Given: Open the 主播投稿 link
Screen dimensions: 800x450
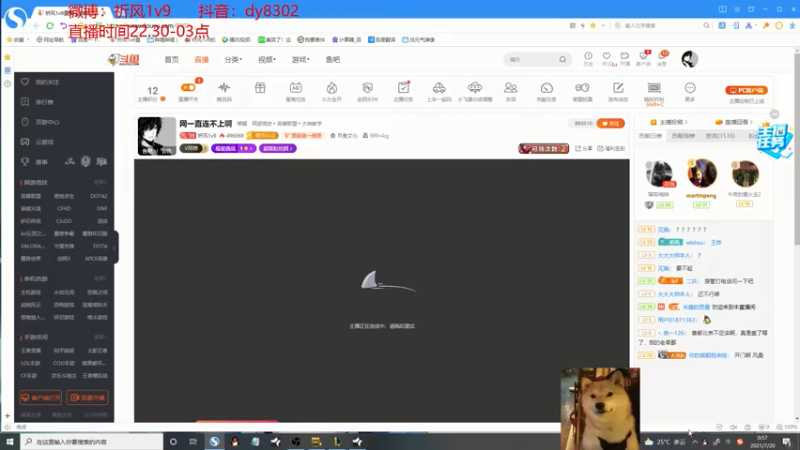Looking at the screenshot, I should [669, 122].
